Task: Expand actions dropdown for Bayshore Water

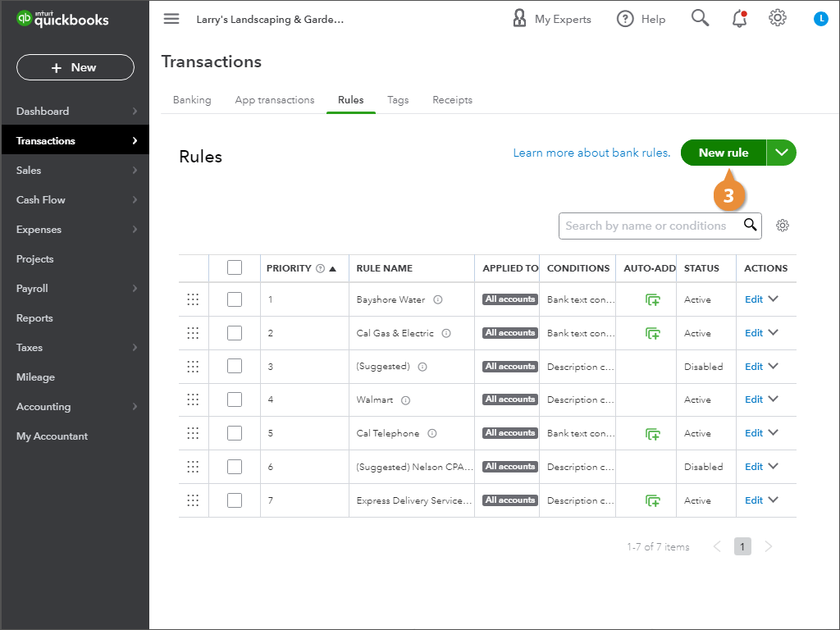Action: pyautogui.click(x=773, y=299)
